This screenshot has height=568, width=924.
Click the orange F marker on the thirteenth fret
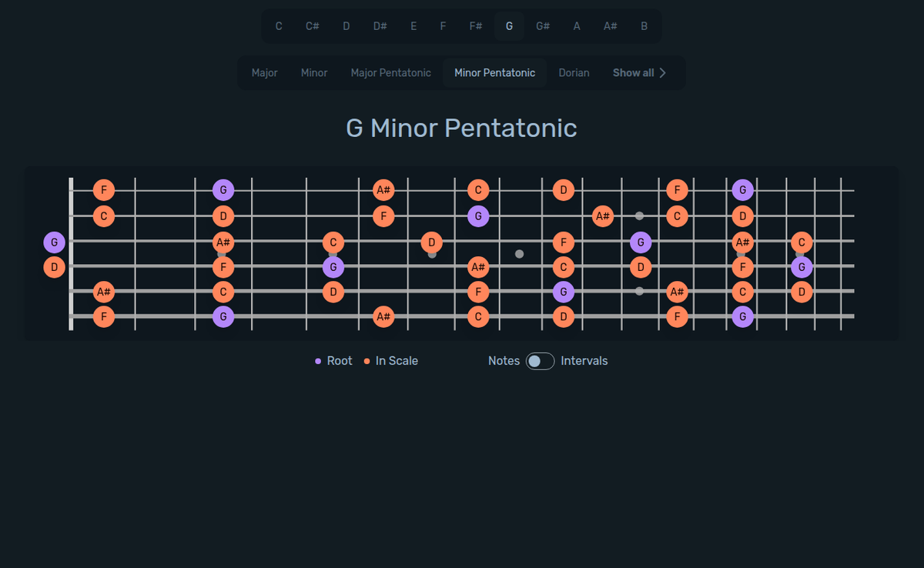click(677, 189)
